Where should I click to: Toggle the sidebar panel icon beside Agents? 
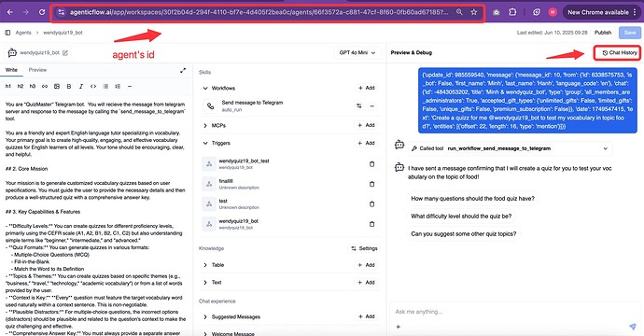pos(7,33)
